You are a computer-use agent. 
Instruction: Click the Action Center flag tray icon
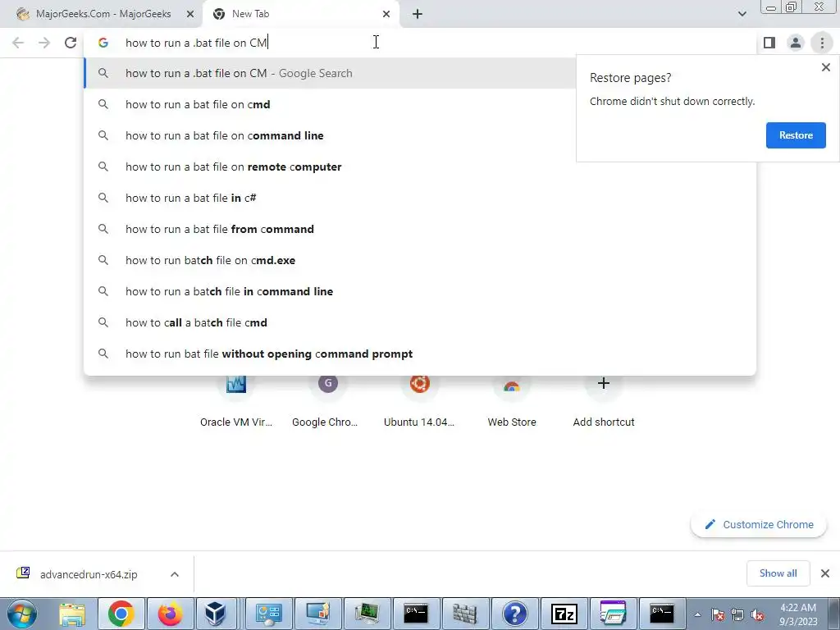click(x=718, y=615)
